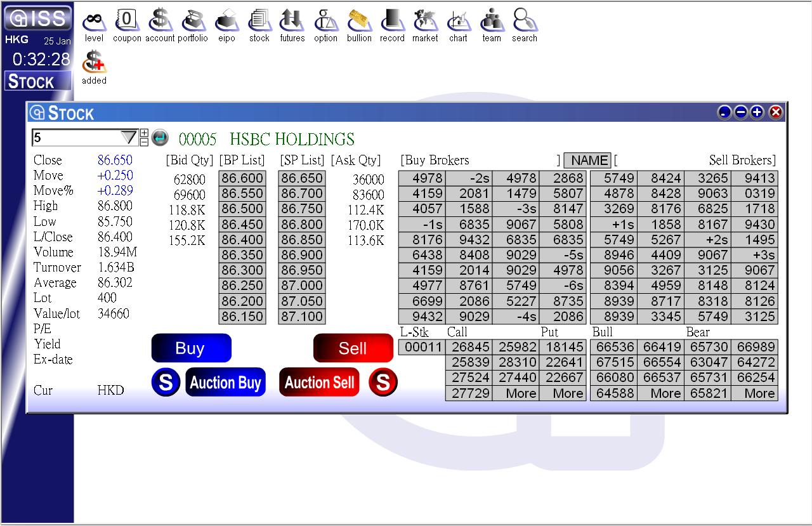Click the red S button beside Auction Sell
The height and width of the screenshot is (526, 812).
(383, 383)
